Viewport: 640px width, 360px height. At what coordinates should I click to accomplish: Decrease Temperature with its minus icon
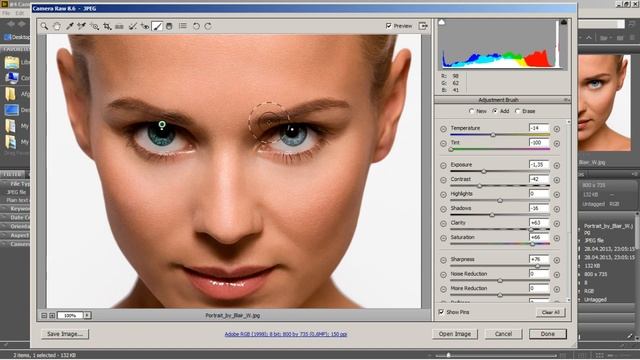click(443, 129)
